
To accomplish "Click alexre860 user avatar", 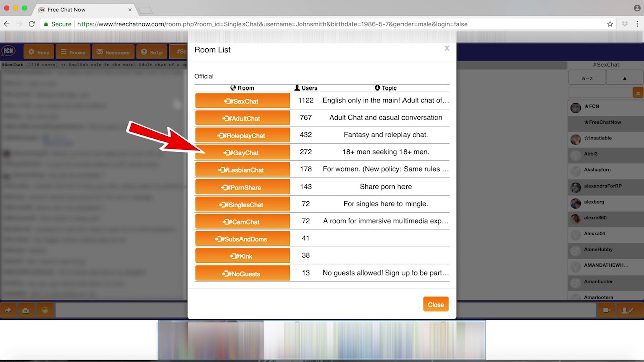I will point(575,219).
